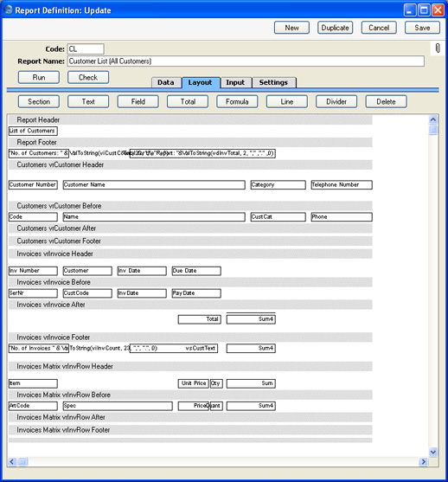Screen dimensions: 448x482
Task: Insert a Divider
Action: (x=336, y=102)
